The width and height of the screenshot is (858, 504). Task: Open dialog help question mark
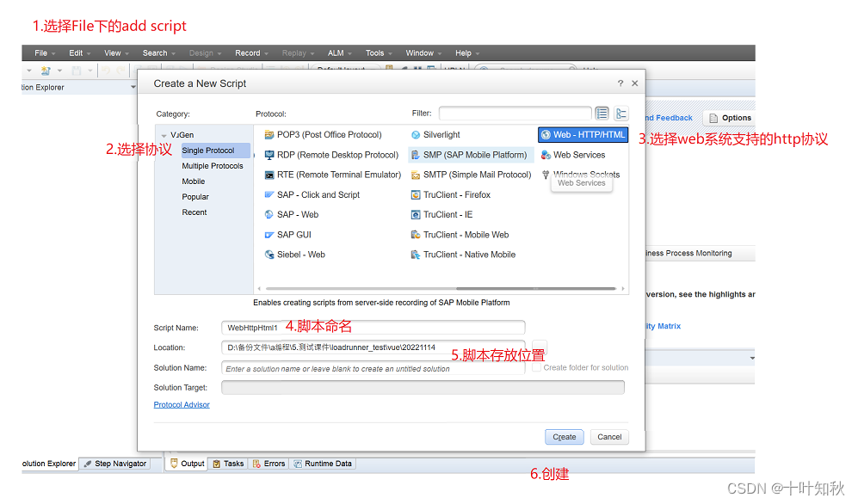[620, 83]
